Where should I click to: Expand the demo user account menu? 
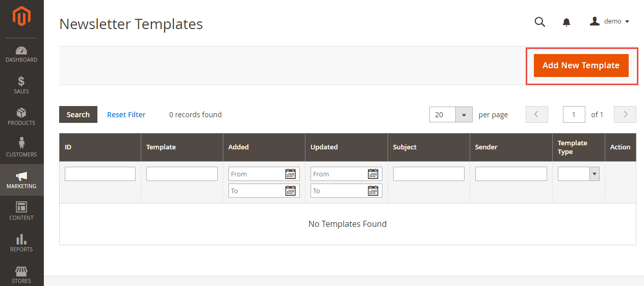coord(610,21)
